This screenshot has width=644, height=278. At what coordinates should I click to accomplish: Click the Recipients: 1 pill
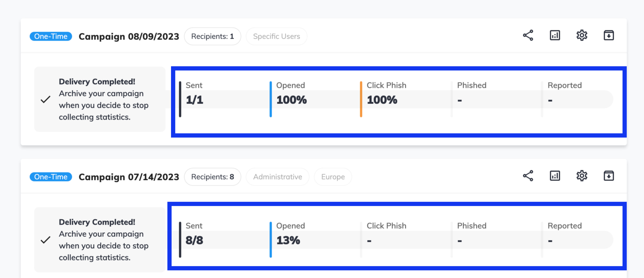pyautogui.click(x=213, y=37)
